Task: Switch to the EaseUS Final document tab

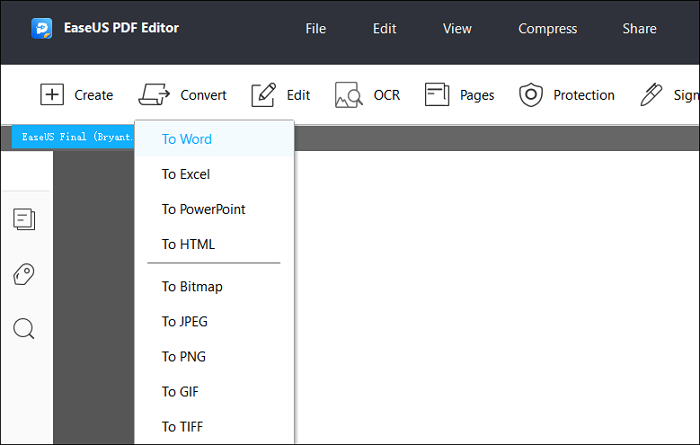Action: coord(72,137)
